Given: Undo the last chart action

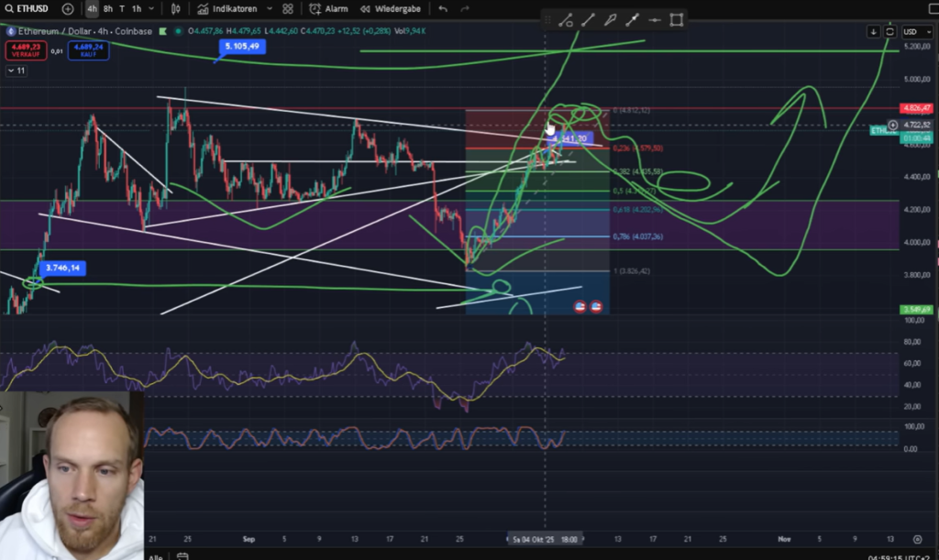Looking at the screenshot, I should (x=443, y=8).
